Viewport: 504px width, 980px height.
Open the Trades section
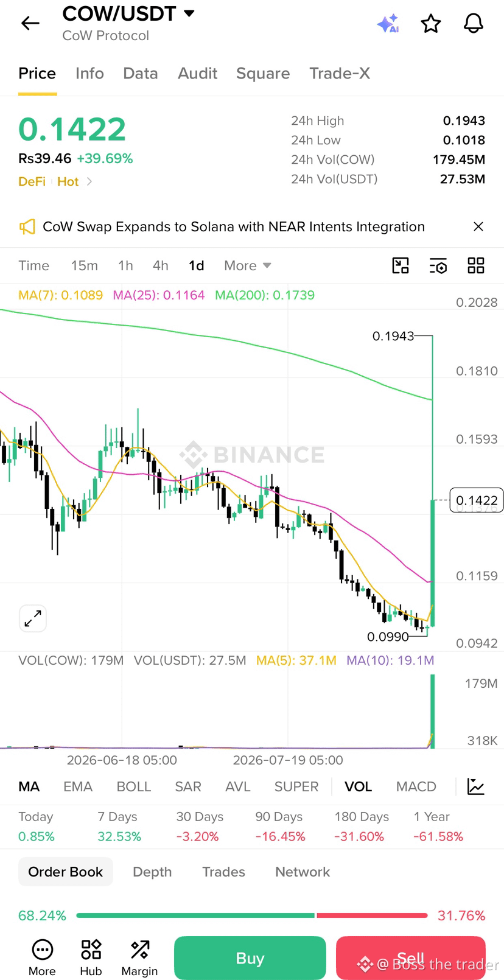[x=223, y=872]
